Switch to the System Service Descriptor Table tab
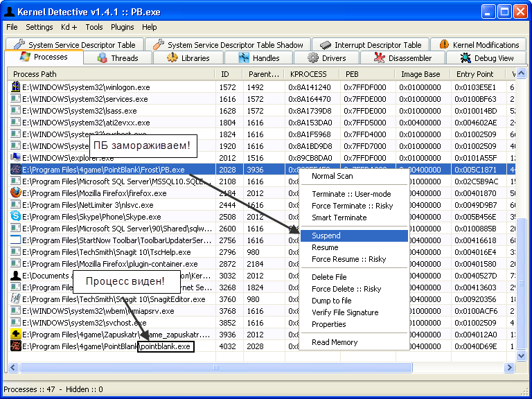Screen dimensions: 532x399 74,45
